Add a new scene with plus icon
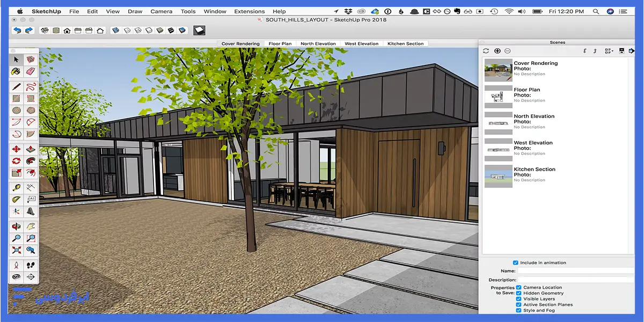Image resolution: width=644 pixels, height=322 pixels. click(x=497, y=51)
